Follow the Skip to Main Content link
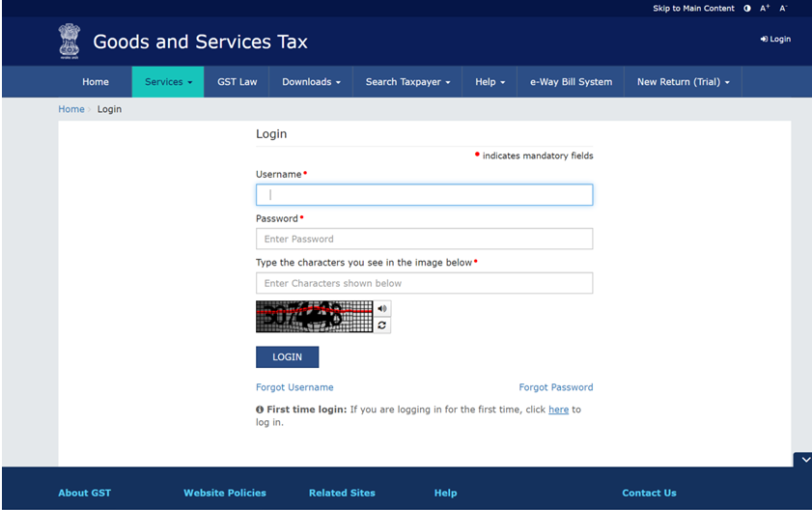 pyautogui.click(x=693, y=9)
